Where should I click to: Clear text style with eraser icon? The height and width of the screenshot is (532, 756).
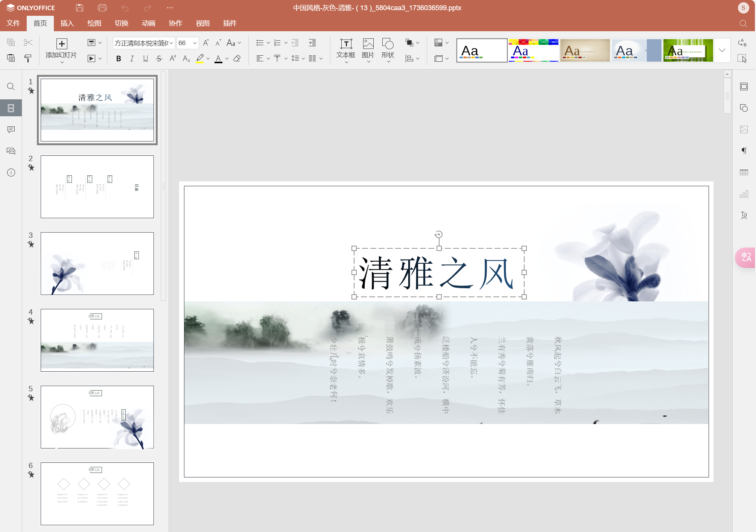(x=237, y=58)
